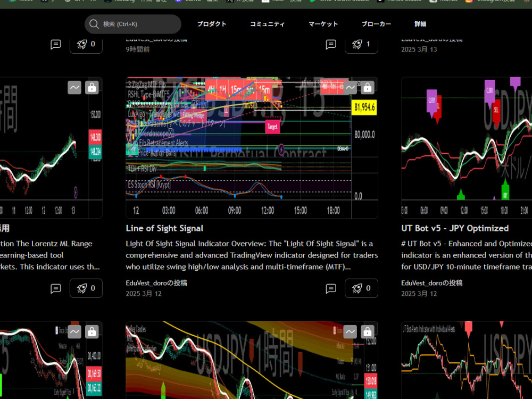Viewport: 532px width, 399px height.
Task: Open the マーケット menu
Action: coord(323,24)
